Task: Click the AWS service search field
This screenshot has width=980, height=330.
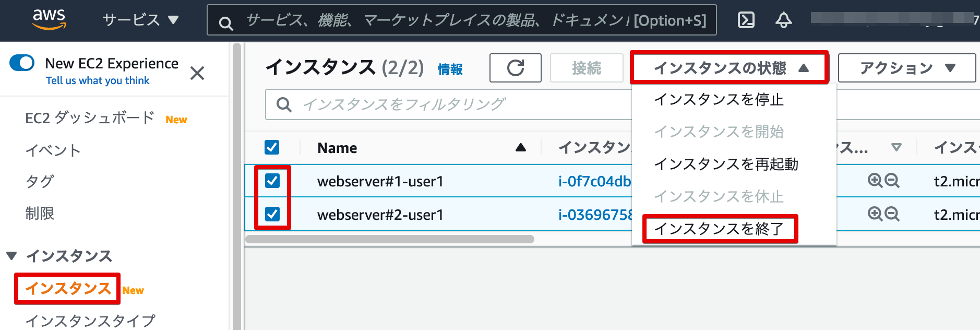Action: coord(462,20)
